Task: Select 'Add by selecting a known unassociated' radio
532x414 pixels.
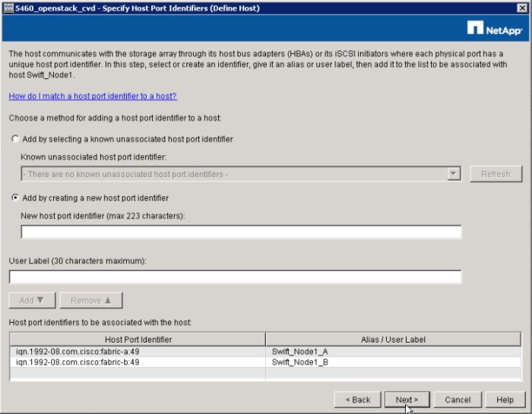Action: [x=15, y=139]
